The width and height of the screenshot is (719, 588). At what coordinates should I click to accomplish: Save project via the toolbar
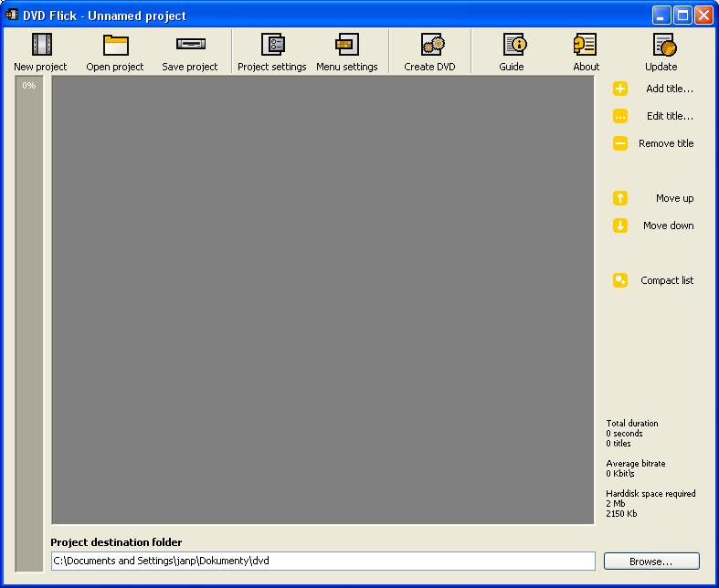190,51
